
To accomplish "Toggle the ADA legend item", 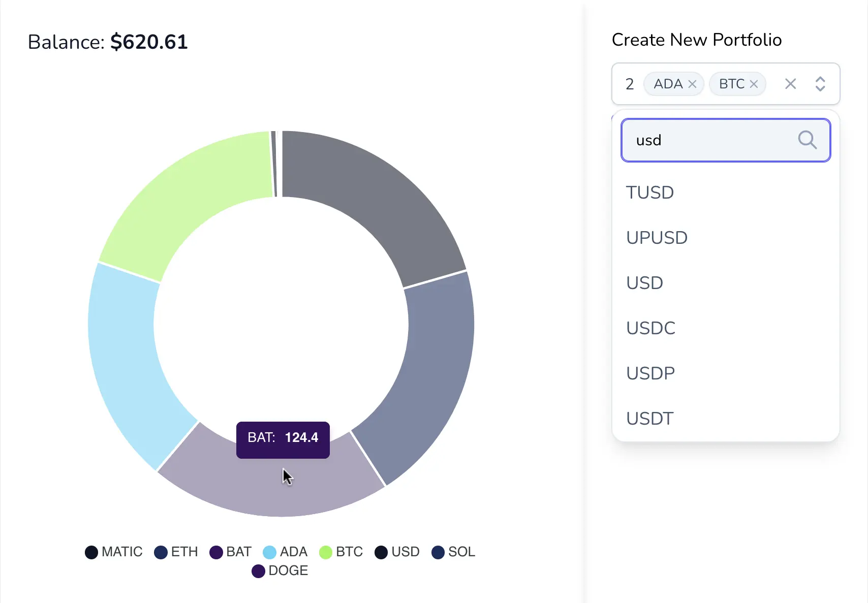I will click(285, 552).
